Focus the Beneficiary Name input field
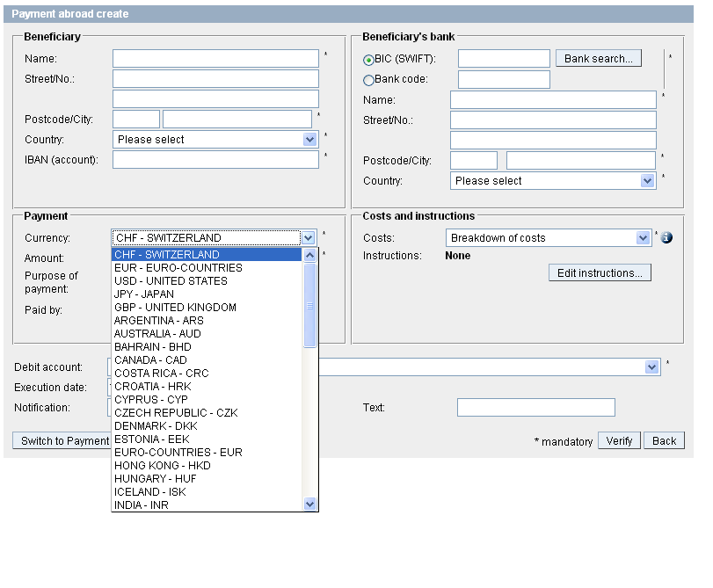713x588 pixels. [215, 59]
